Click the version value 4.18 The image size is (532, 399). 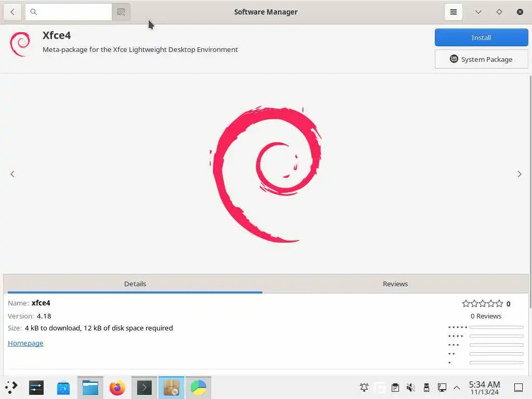tap(44, 316)
